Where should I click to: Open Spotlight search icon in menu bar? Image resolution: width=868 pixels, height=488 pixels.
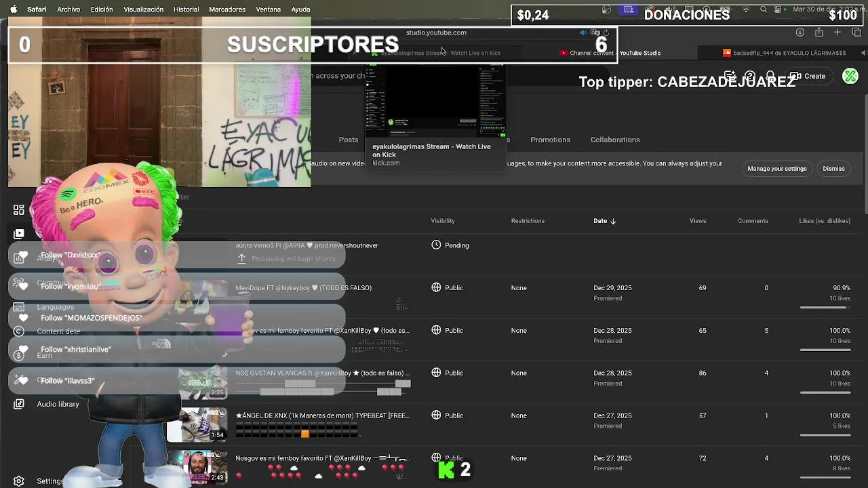point(764,9)
